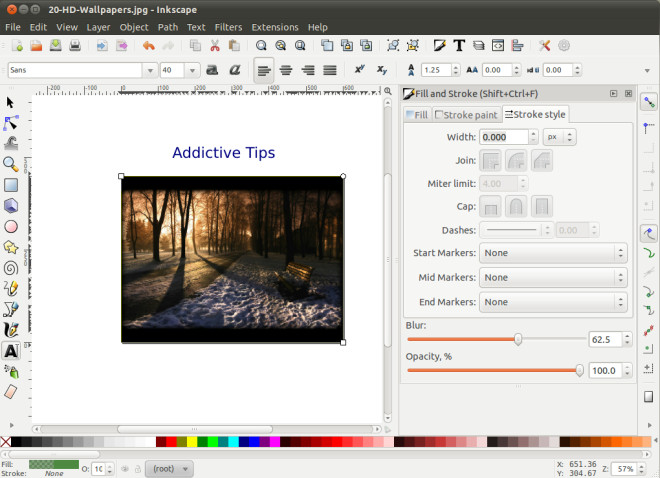Toggle layer lock icon in status bar
Image resolution: width=660 pixels, height=478 pixels.
[x=138, y=469]
